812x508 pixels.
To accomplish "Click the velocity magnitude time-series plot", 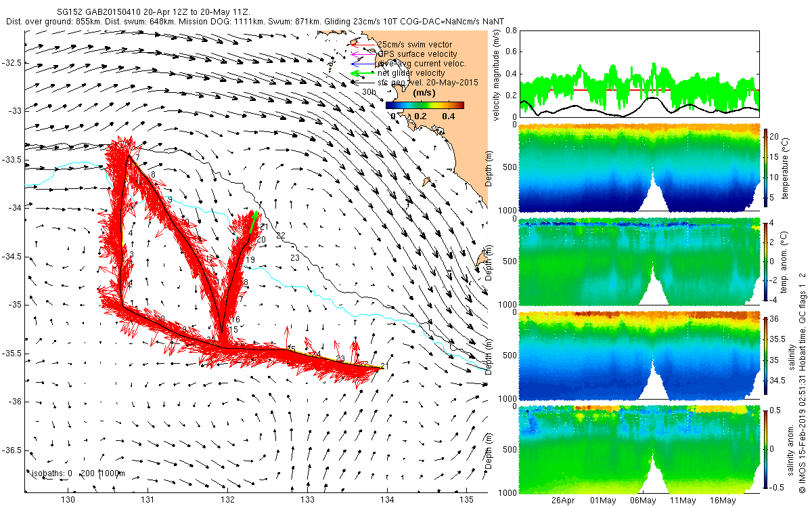I will tap(639, 74).
